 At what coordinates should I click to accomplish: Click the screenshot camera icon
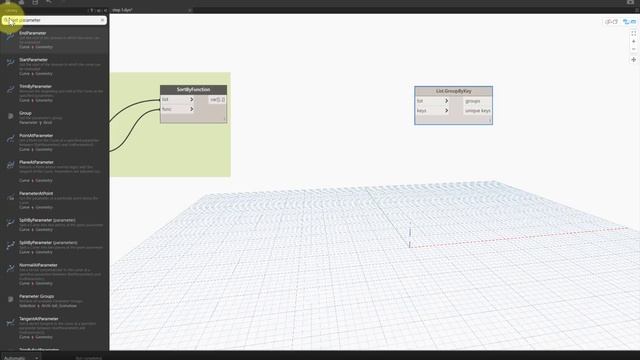click(630, 2)
